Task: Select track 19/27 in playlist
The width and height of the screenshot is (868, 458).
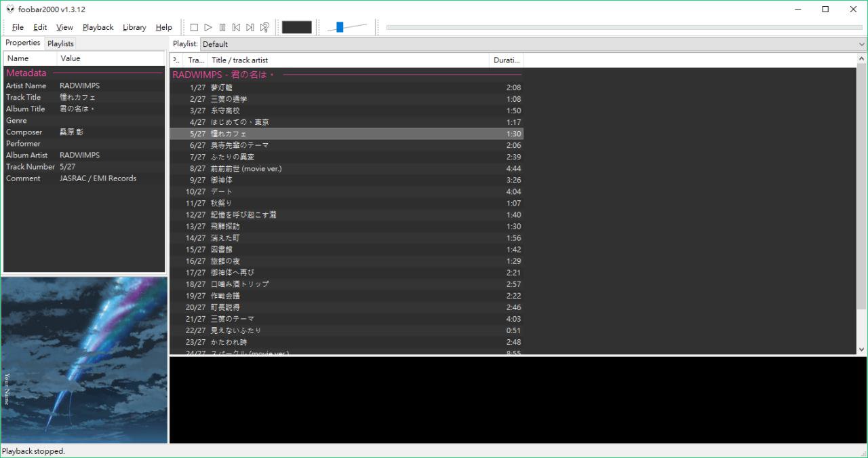Action: 347,295
